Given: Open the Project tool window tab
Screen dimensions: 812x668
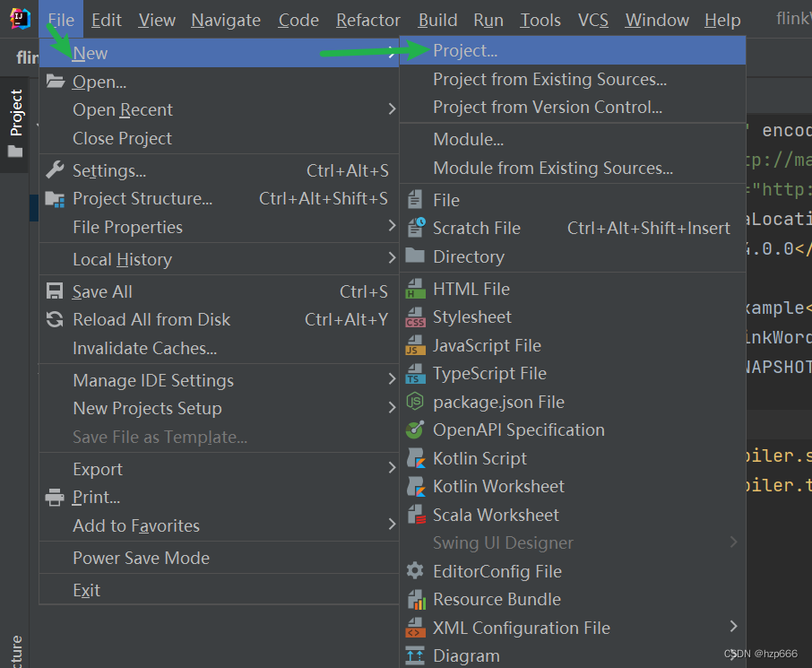Looking at the screenshot, I should pyautogui.click(x=15, y=114).
